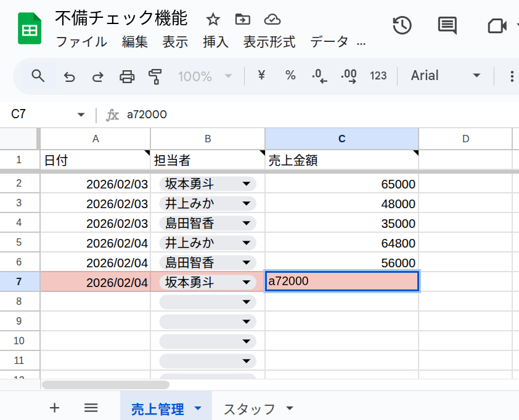Viewport: 519px width, 420px height.
Task: Apply percent format to the selection
Action: click(290, 76)
